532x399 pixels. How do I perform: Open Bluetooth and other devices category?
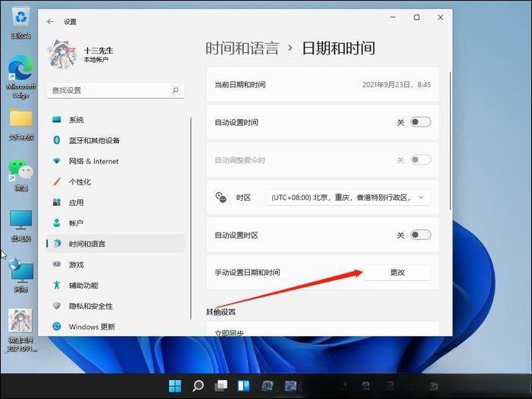pos(116,140)
